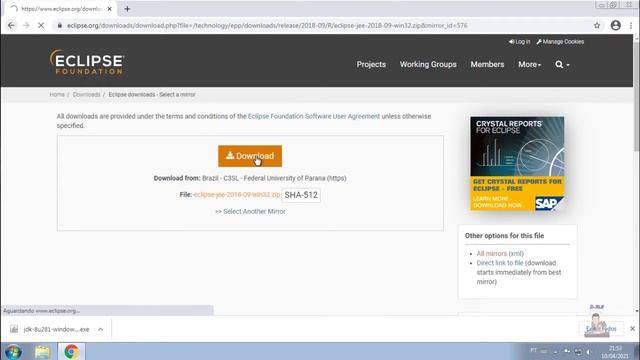
Task: Open Chrome three-dot menu
Action: click(631, 25)
